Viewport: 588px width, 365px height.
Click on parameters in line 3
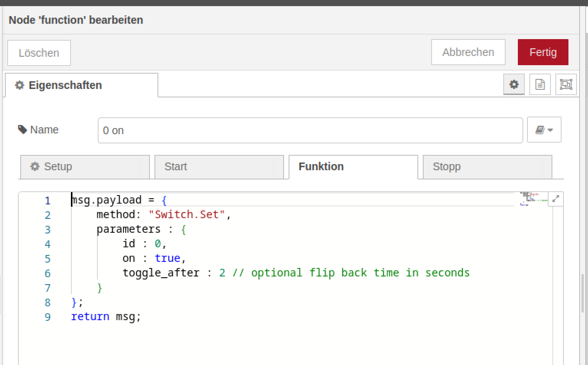pos(129,229)
